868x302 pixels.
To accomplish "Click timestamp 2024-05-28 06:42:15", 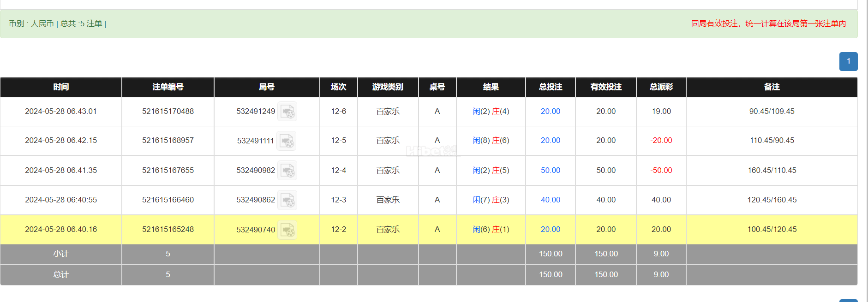I will coord(61,141).
